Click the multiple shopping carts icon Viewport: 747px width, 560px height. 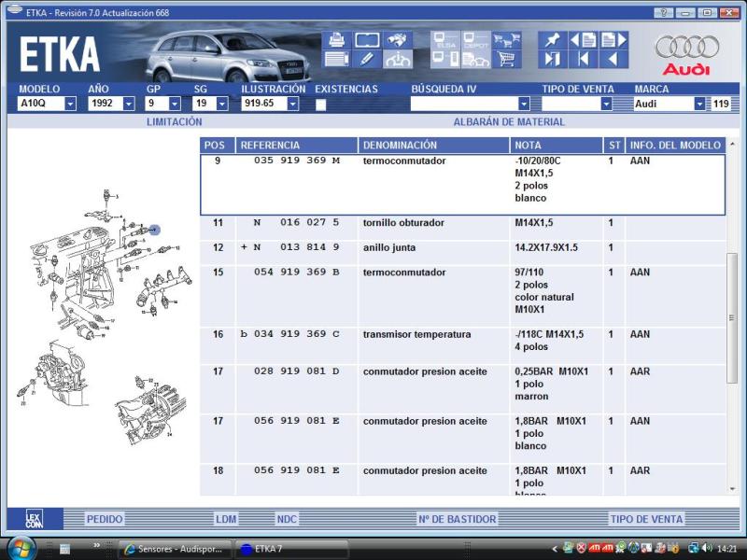click(506, 39)
